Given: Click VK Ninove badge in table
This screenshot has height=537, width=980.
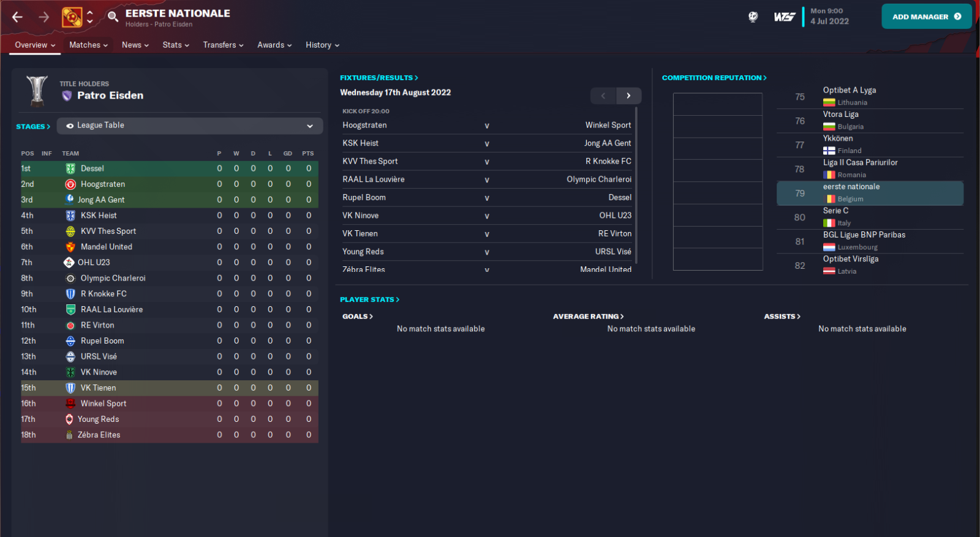Looking at the screenshot, I should (x=70, y=372).
